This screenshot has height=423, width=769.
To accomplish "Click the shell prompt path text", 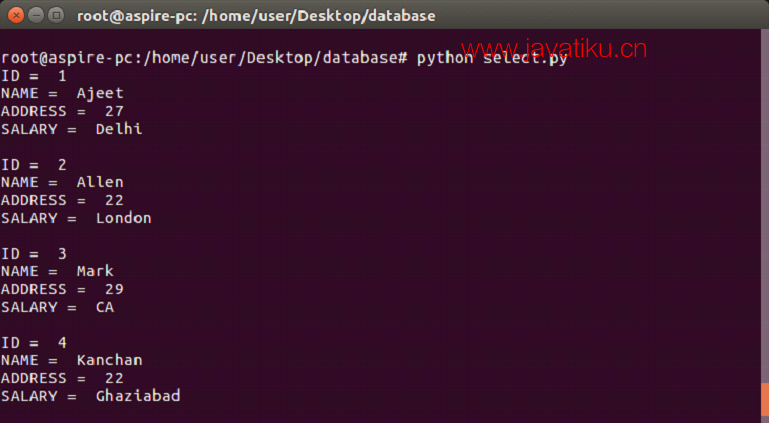I will click(204, 58).
